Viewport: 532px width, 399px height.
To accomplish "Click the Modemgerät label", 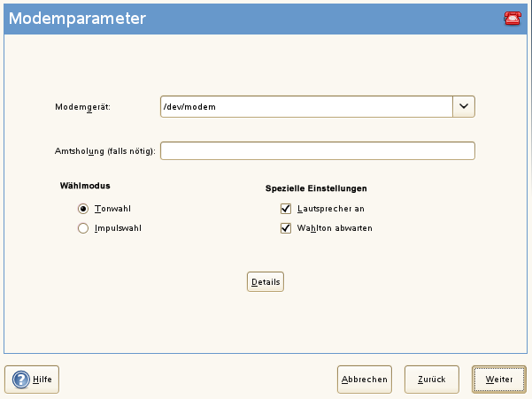I will click(83, 107).
